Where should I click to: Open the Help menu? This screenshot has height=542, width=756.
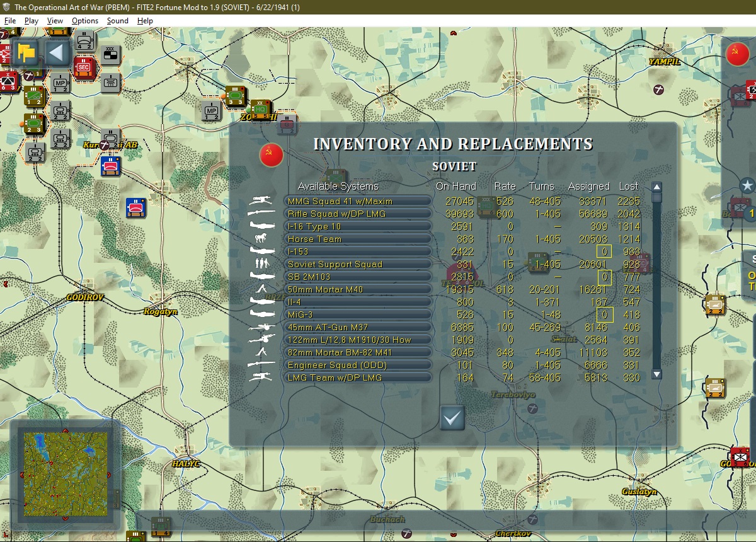(x=145, y=21)
